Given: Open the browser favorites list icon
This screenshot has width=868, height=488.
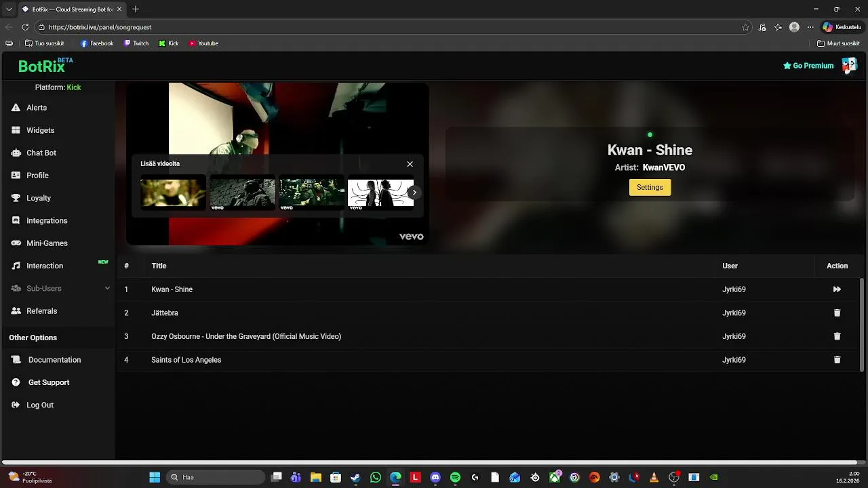Looking at the screenshot, I should click(778, 27).
